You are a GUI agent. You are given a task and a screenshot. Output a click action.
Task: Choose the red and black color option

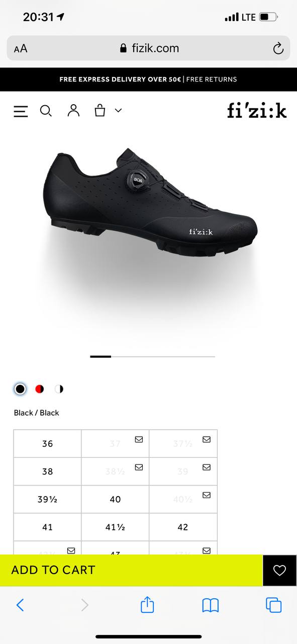(x=40, y=389)
